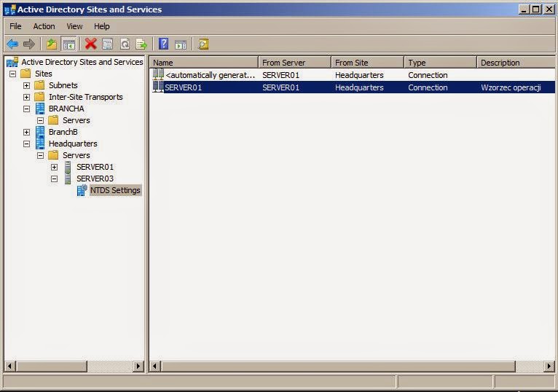Collapse the BRANCHA site node
The image size is (558, 392).
(x=27, y=109)
